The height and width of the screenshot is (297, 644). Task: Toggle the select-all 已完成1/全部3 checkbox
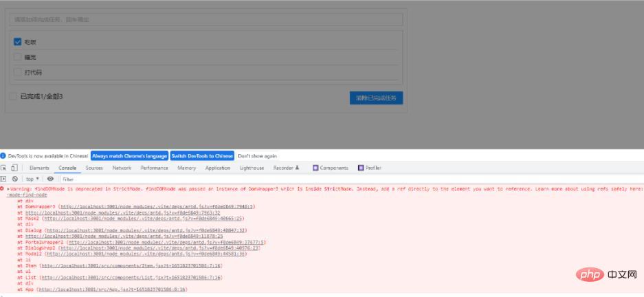(13, 96)
